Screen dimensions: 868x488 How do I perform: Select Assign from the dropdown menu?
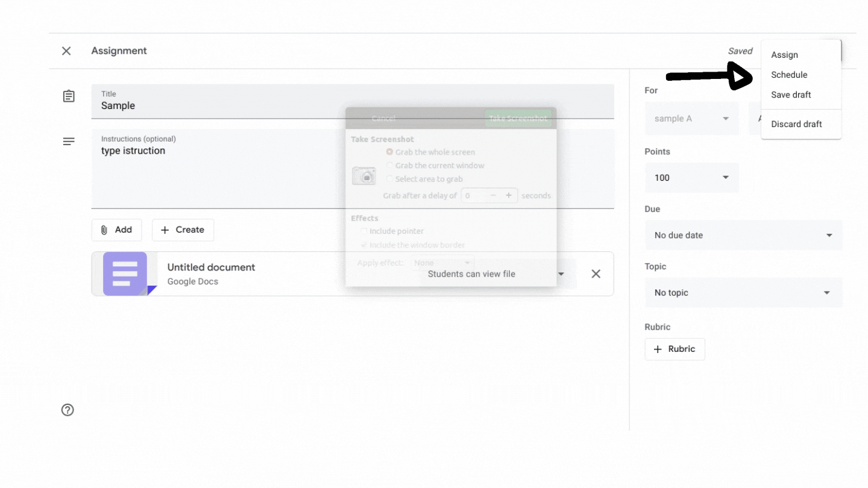pyautogui.click(x=784, y=55)
